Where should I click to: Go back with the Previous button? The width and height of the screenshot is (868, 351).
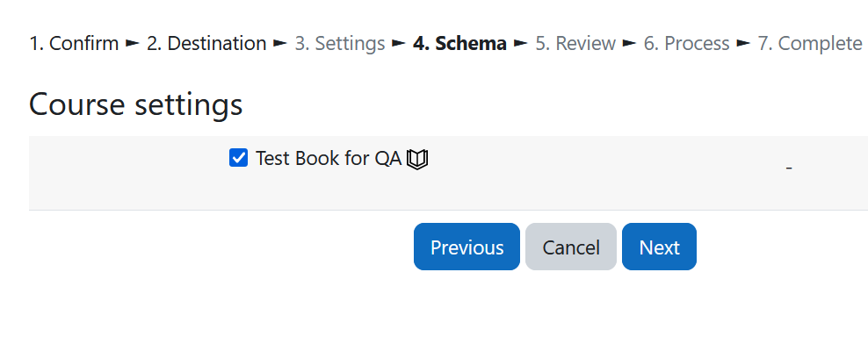[x=467, y=247]
